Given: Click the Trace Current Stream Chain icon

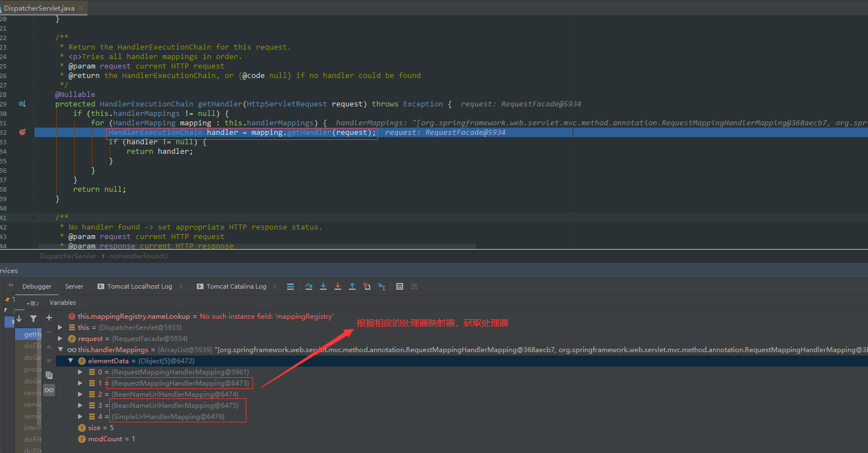Looking at the screenshot, I should click(414, 286).
